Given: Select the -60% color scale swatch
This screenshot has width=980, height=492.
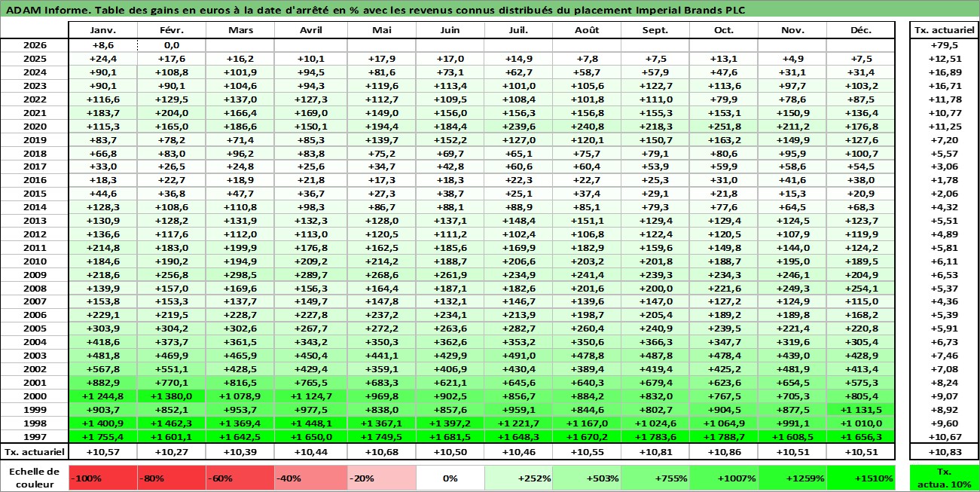Looking at the screenshot, I should coord(240,478).
